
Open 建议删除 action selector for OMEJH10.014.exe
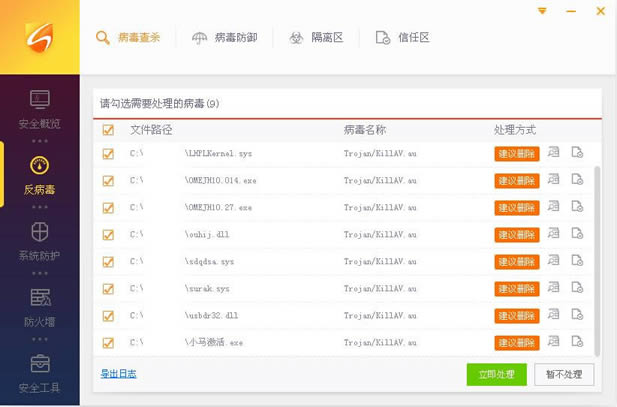[x=516, y=180]
